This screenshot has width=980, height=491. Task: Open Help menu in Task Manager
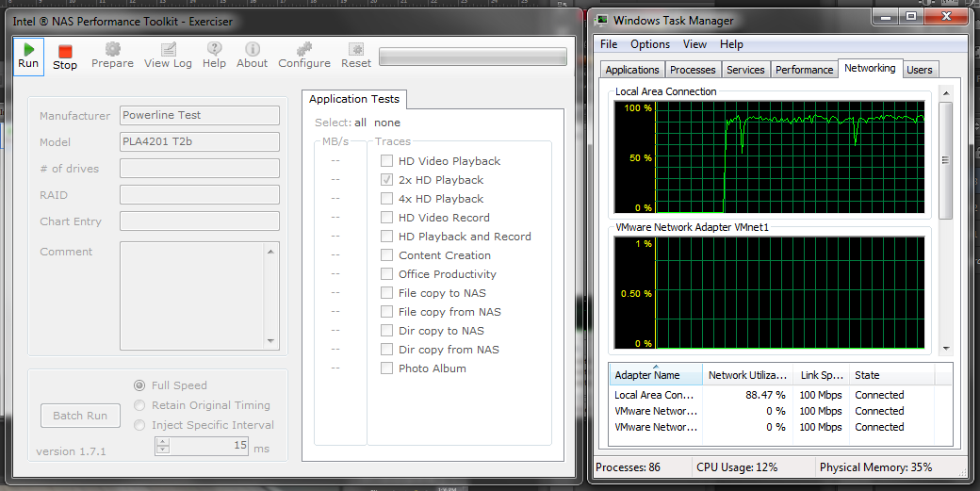(731, 44)
